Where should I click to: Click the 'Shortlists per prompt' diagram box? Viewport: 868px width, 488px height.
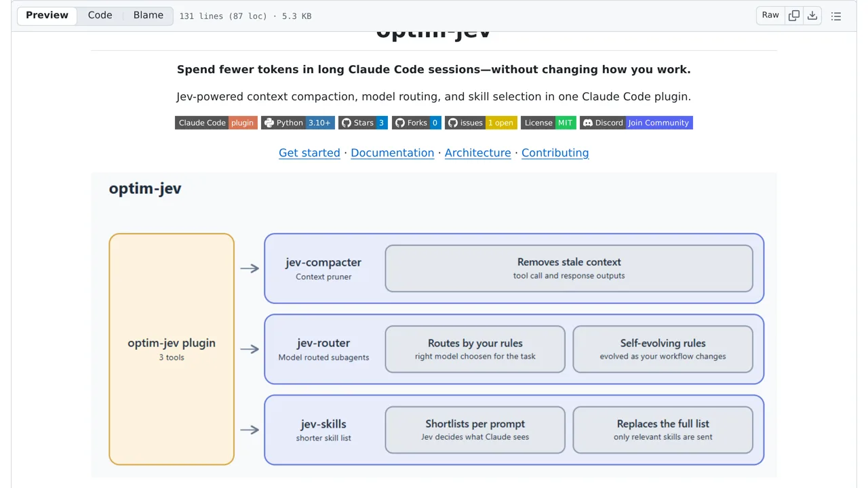point(475,430)
